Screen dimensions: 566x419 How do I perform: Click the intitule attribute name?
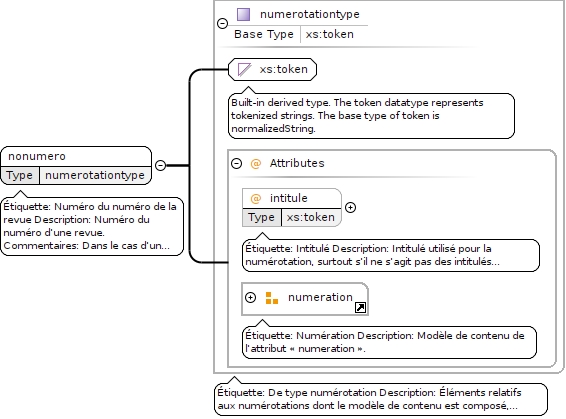coord(289,198)
